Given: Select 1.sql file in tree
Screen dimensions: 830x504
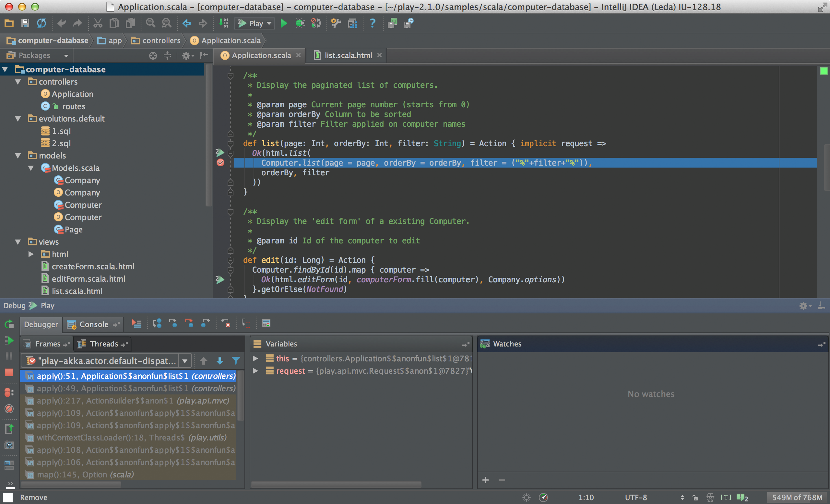Looking at the screenshot, I should 61,131.
